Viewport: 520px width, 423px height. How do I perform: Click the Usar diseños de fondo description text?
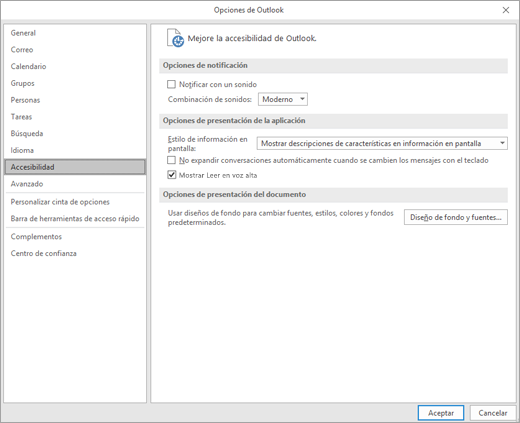point(281,218)
